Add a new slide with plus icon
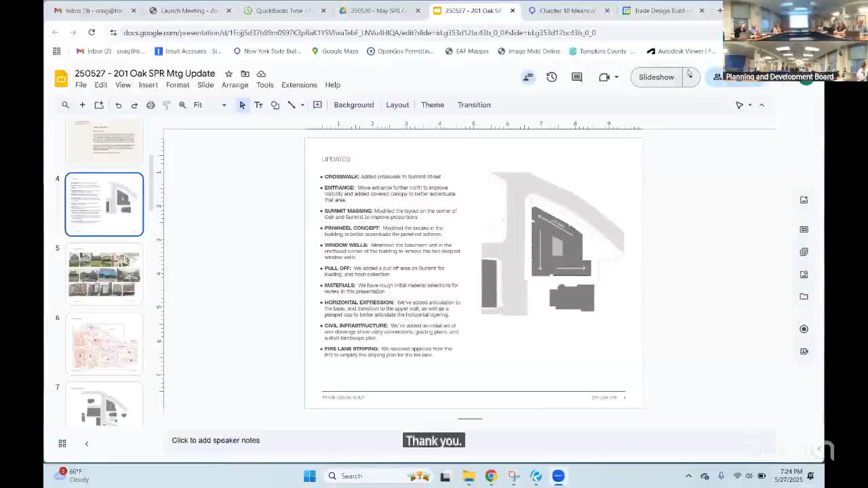The width and height of the screenshot is (868, 488). coord(82,105)
